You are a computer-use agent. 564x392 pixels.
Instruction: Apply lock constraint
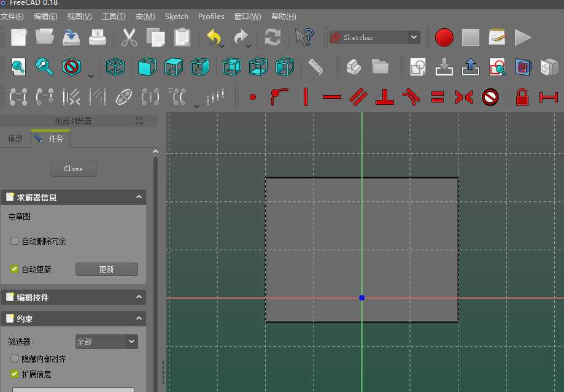coord(522,97)
